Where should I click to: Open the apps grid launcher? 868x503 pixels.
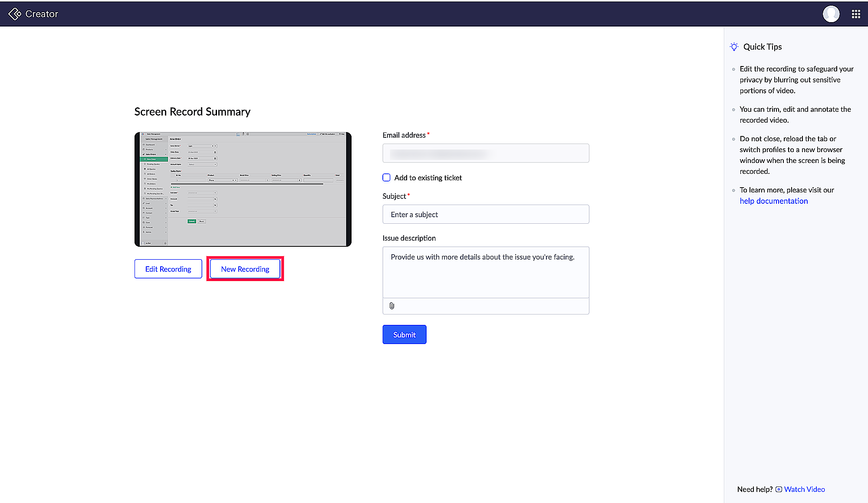click(x=856, y=14)
